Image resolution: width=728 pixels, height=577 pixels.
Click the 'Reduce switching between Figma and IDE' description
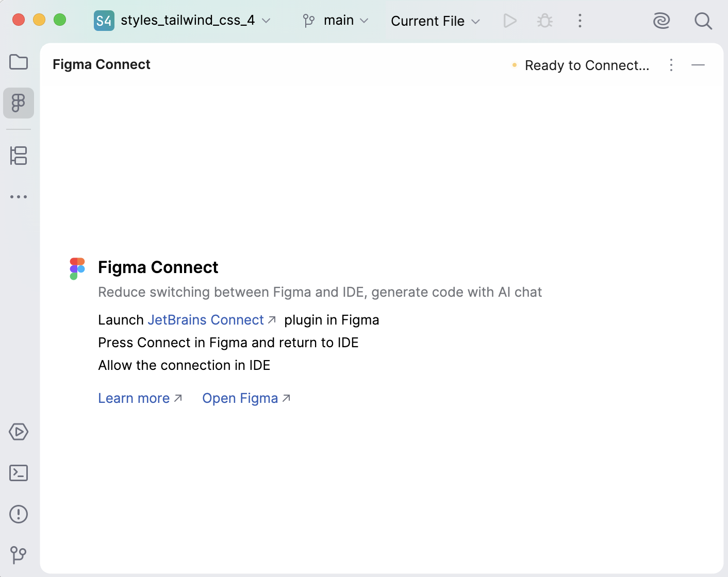pyautogui.click(x=320, y=292)
